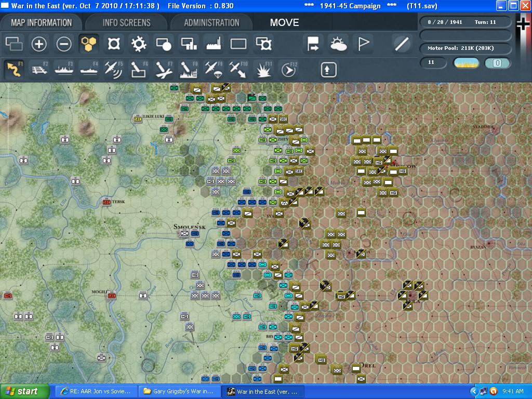The image size is (532, 399).
Task: Click the flag with arrow icon
Action: tap(313, 44)
